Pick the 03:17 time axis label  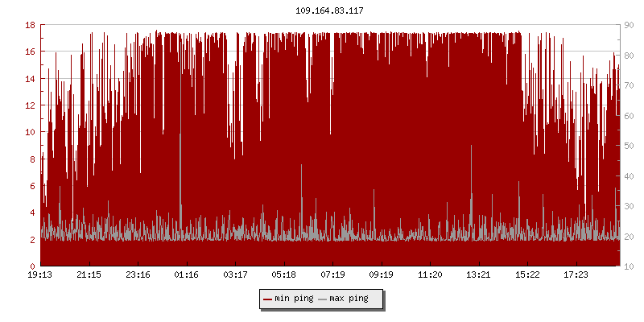(x=235, y=275)
